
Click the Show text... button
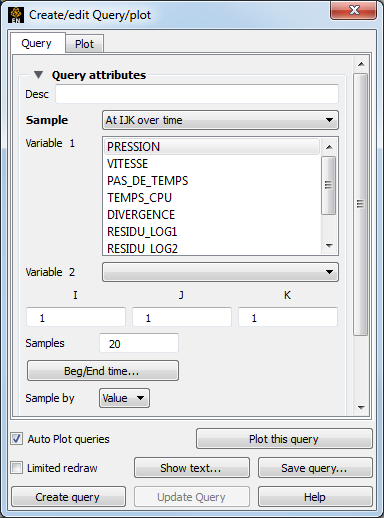[192, 468]
